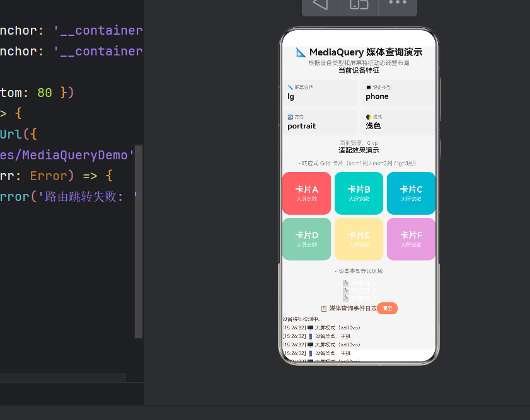Click the half-moon icon beside 模式
530x420 pixels.
(x=369, y=117)
